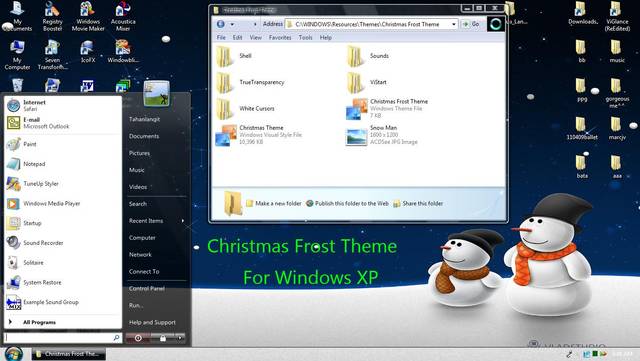Open Windows Movie Maker desktop icon

pyautogui.click(x=88, y=17)
